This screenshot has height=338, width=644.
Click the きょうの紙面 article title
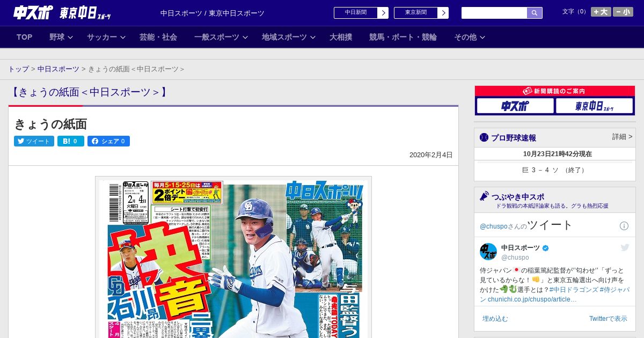click(x=50, y=124)
